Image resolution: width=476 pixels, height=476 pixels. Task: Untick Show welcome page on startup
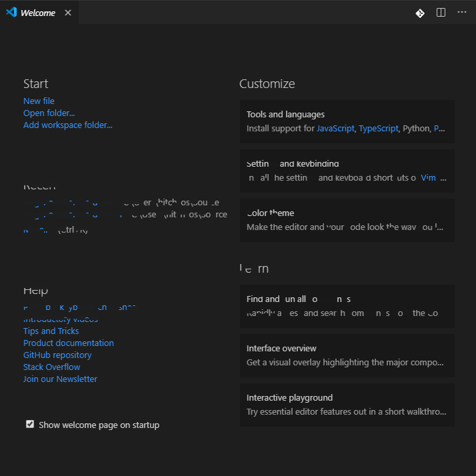(x=30, y=424)
